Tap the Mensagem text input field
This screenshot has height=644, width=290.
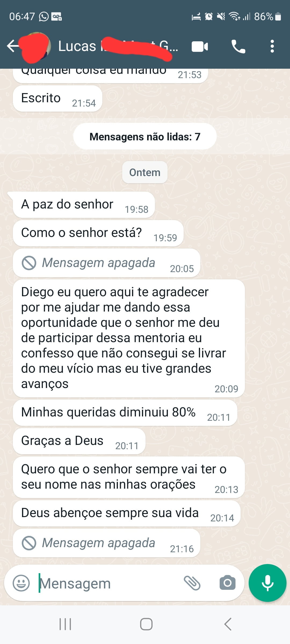107,583
